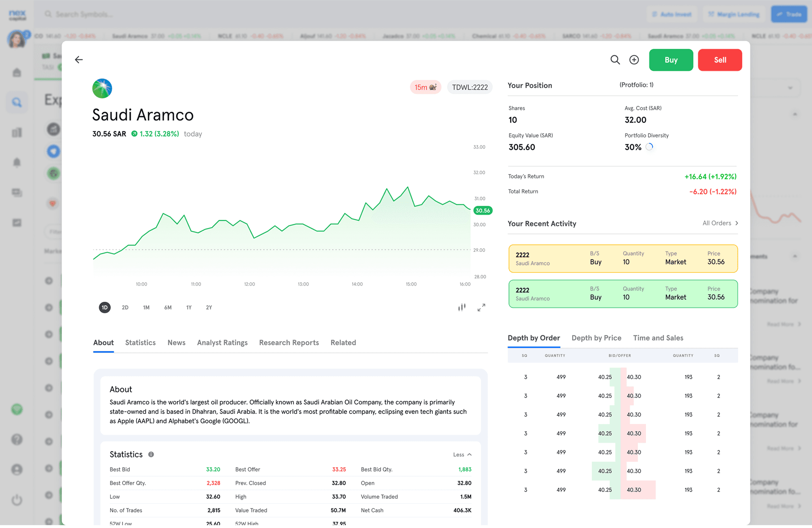Screen dimensions: 812x528
Task: Open Home in the background sidebar
Action: tap(17, 73)
